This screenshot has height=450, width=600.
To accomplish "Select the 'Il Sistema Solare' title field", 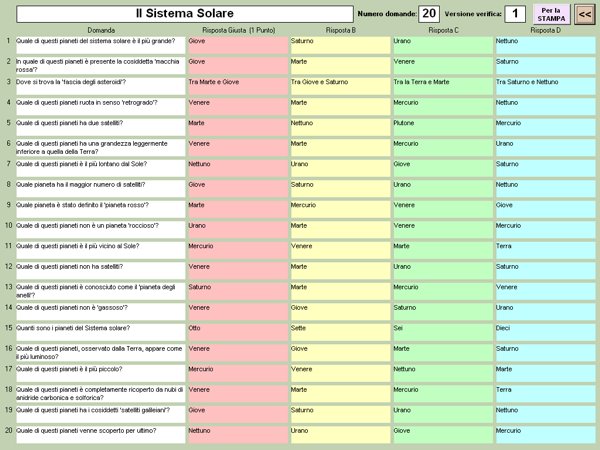I will pyautogui.click(x=184, y=14).
